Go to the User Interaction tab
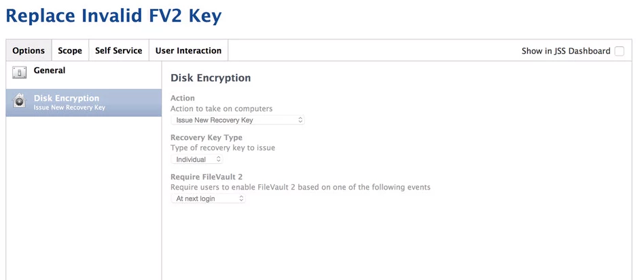The height and width of the screenshot is (280, 644). pos(188,50)
